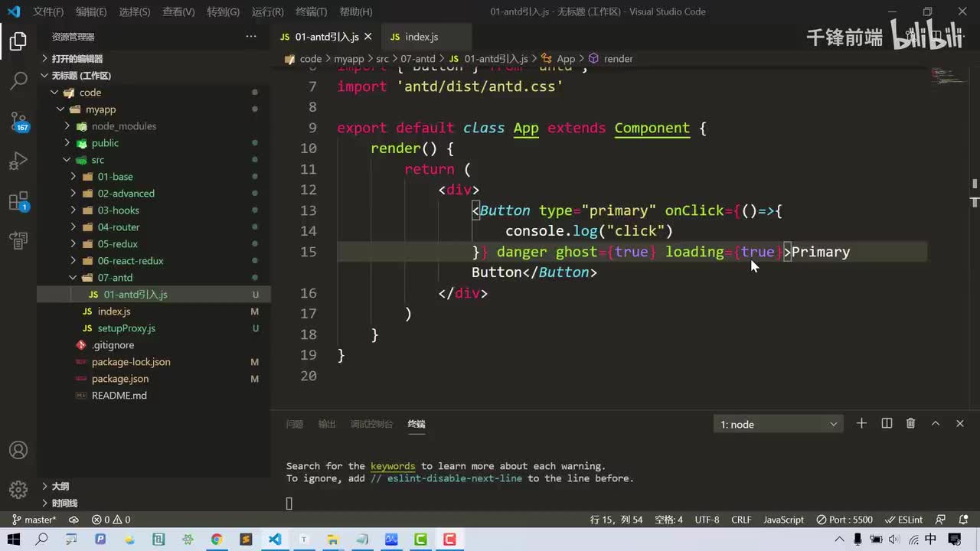The height and width of the screenshot is (551, 980).
Task: Click the CRLF end-of-line button
Action: pos(741,520)
